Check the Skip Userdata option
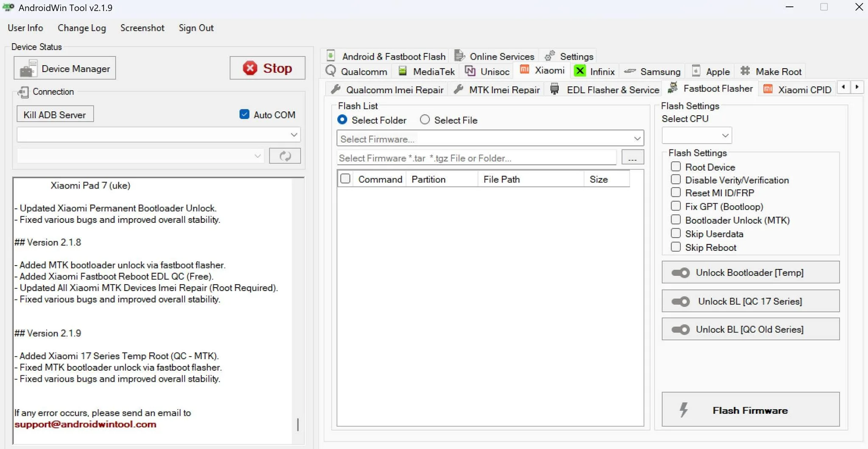This screenshot has width=868, height=449. point(676,233)
